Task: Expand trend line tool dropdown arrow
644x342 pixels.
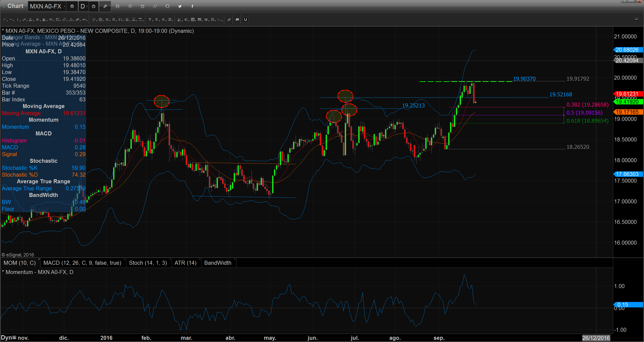Action: click(7, 21)
